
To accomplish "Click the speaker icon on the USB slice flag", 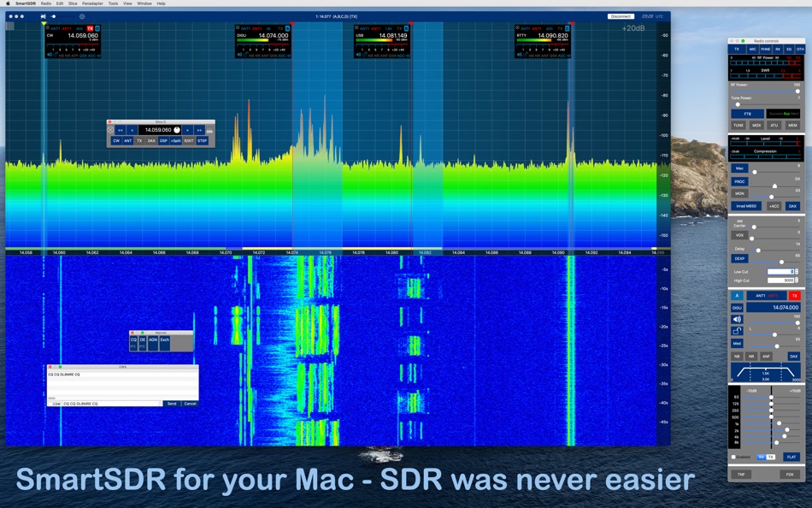I will coord(359,55).
